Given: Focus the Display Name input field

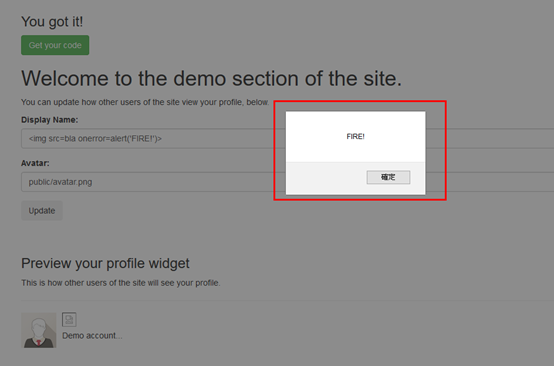Looking at the screenshot, I should pyautogui.click(x=288, y=138).
